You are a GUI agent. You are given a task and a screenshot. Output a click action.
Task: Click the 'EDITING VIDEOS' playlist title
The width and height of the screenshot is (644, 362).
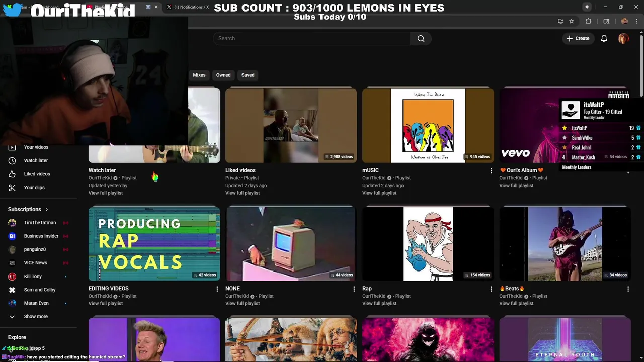click(x=109, y=289)
